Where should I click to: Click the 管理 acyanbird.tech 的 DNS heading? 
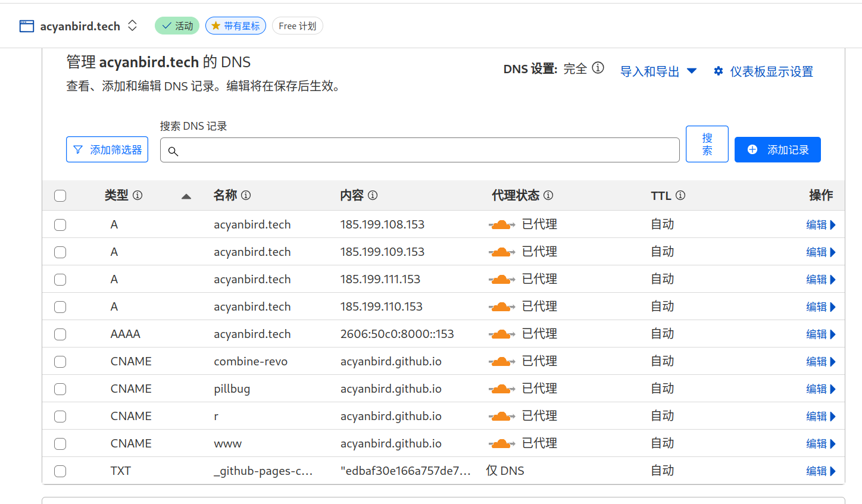point(158,62)
